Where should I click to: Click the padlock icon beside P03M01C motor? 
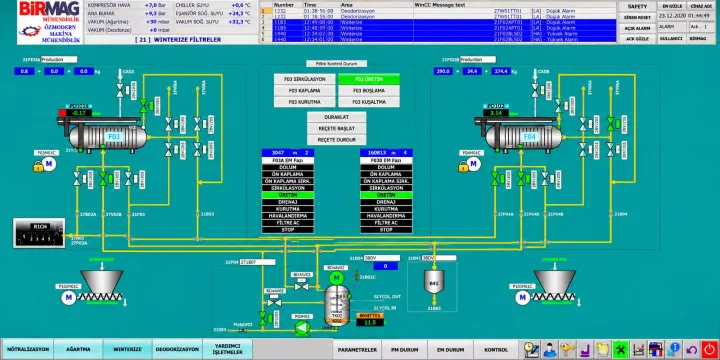pos(38,166)
